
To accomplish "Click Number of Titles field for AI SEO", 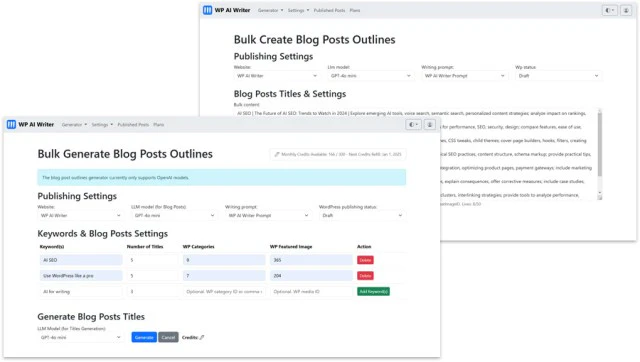I will (x=152, y=260).
